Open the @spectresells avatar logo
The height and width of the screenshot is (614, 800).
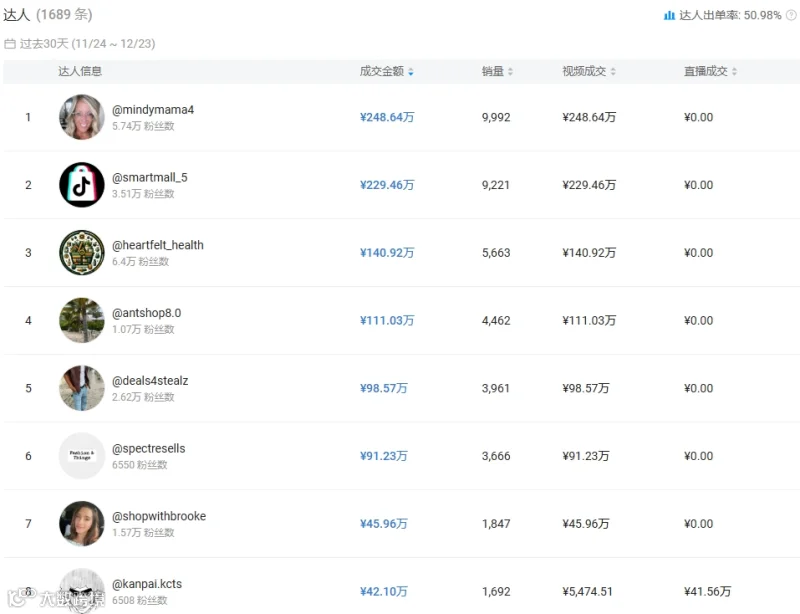(x=82, y=456)
